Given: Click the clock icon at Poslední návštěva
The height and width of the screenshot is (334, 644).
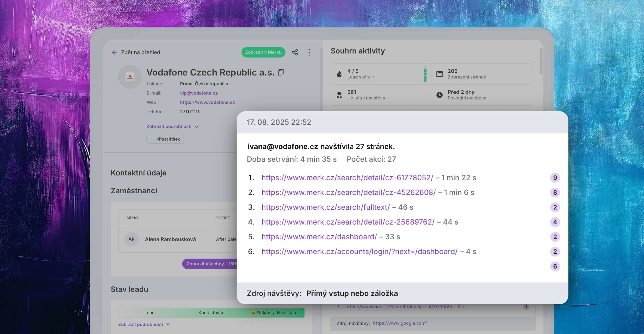Looking at the screenshot, I should pos(439,95).
